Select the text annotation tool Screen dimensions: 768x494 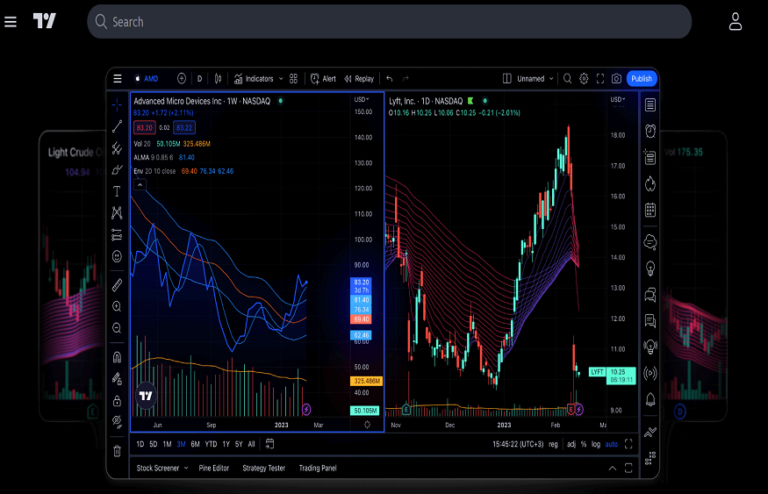click(117, 190)
